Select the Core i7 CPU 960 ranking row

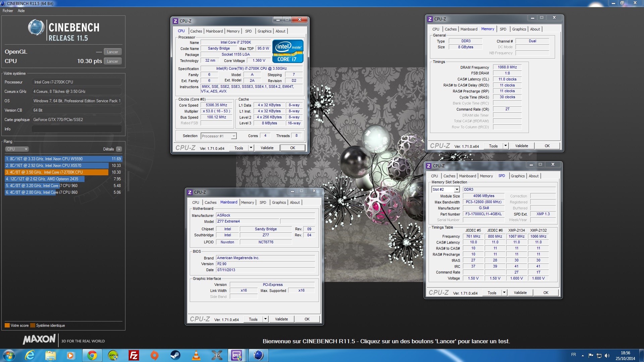63,186
